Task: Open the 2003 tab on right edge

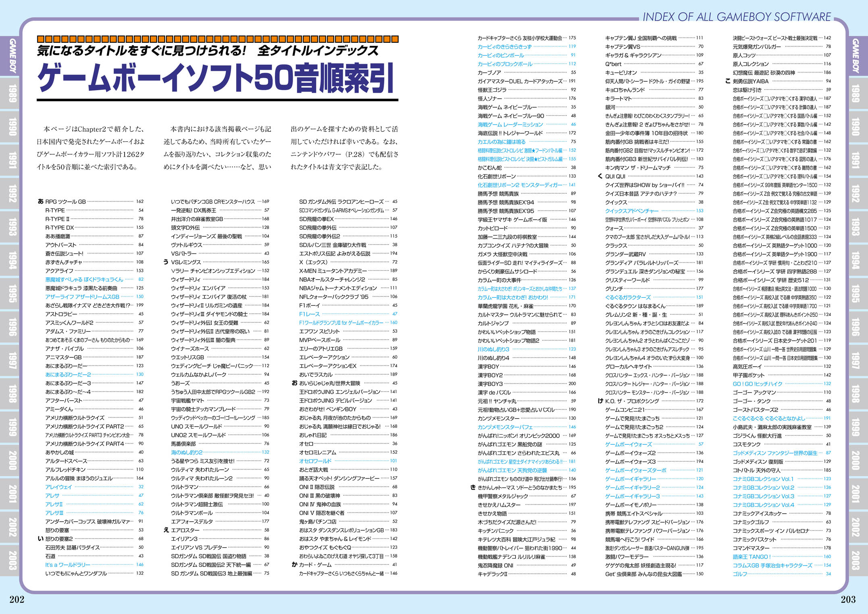Action: click(855, 560)
